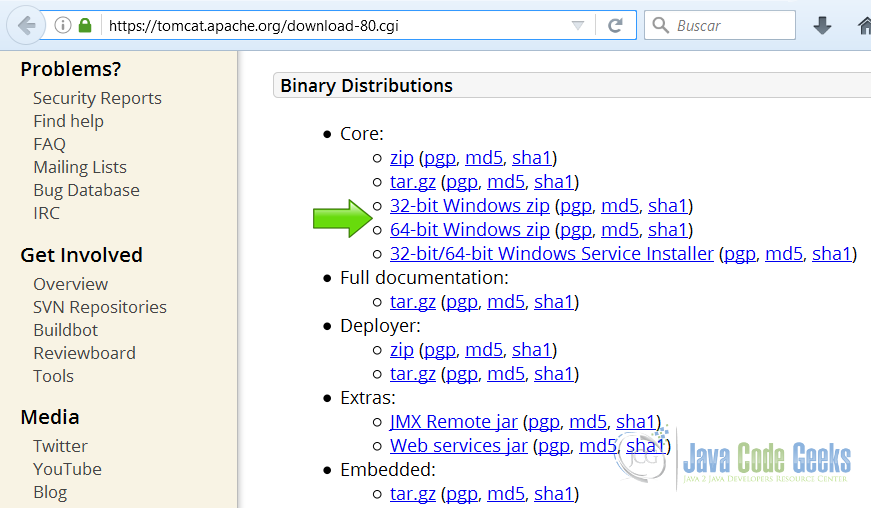
Task: Open pgp signature for Web services jar
Action: pos(554,446)
